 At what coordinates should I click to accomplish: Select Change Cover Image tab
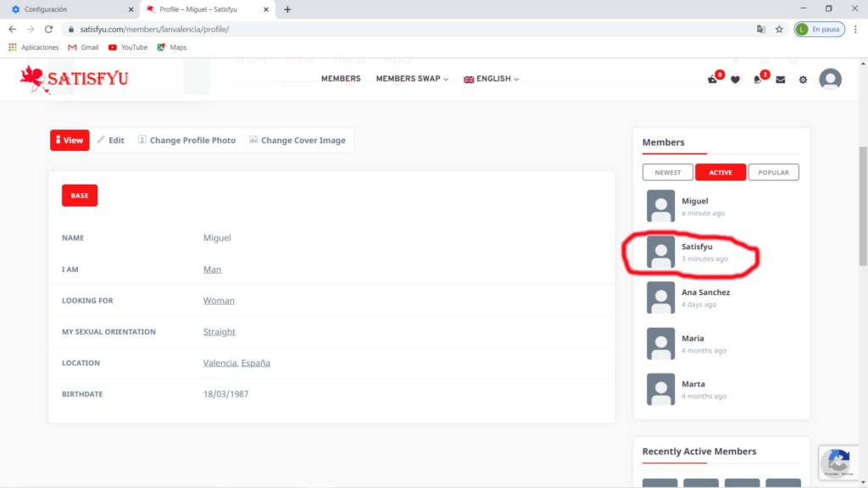(298, 140)
